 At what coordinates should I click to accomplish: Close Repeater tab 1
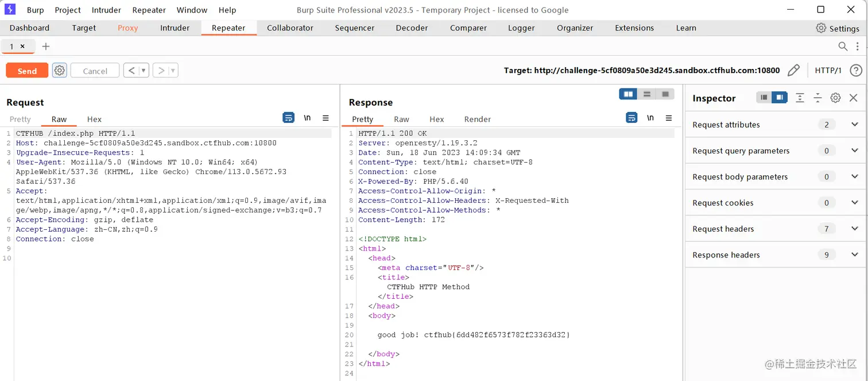pos(22,47)
